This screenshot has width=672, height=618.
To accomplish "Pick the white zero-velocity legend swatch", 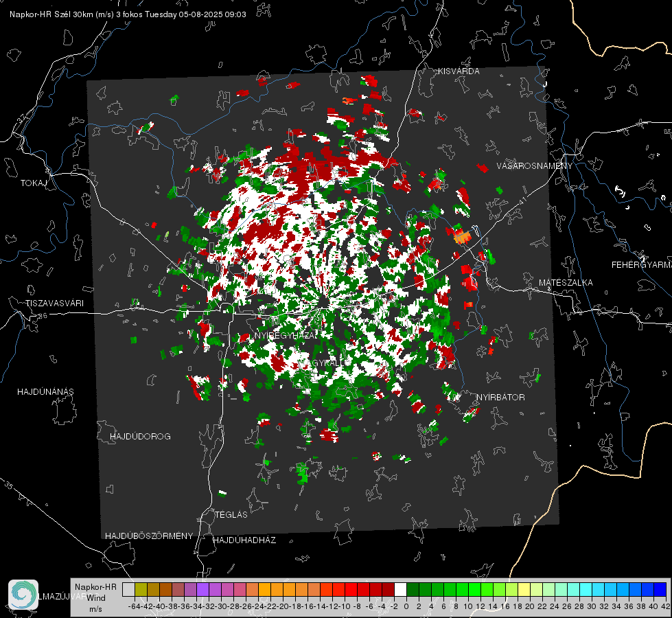I will pos(400,589).
